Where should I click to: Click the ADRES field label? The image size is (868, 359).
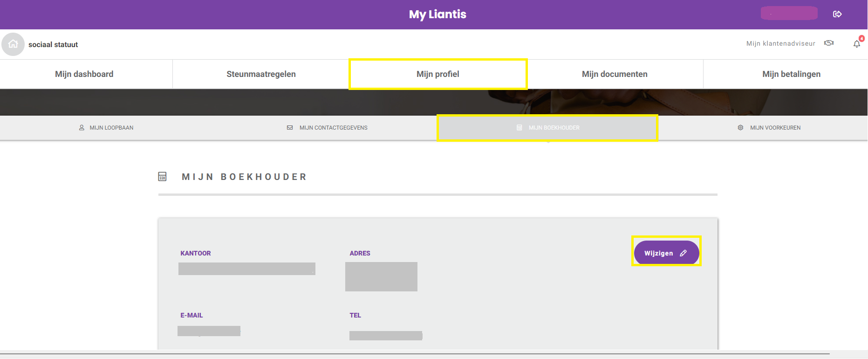[360, 253]
